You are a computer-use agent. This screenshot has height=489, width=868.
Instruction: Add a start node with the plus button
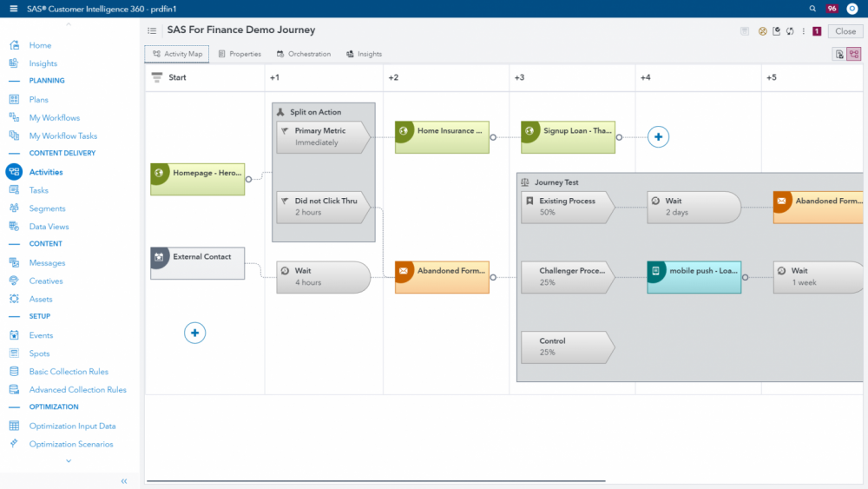194,333
